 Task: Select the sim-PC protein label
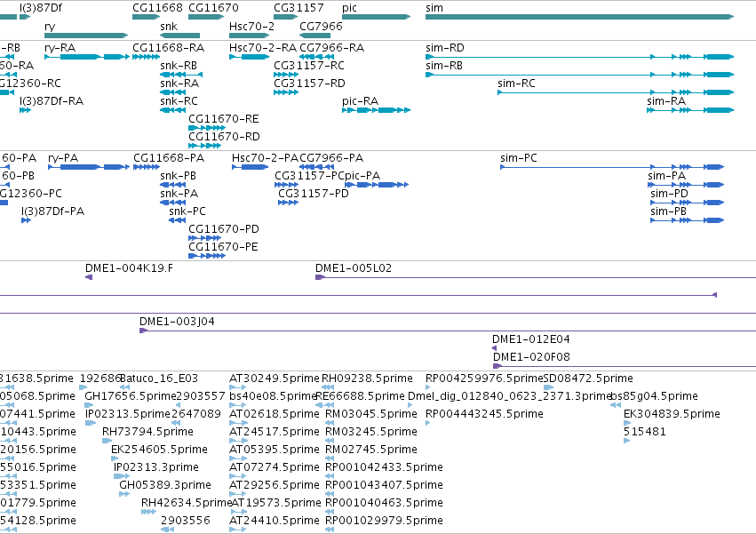(x=518, y=158)
